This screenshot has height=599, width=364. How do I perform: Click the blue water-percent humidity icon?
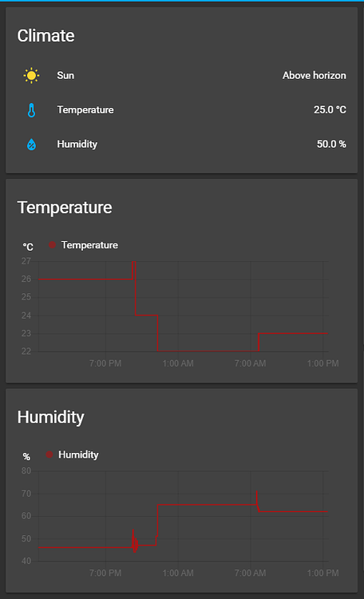pyautogui.click(x=31, y=145)
